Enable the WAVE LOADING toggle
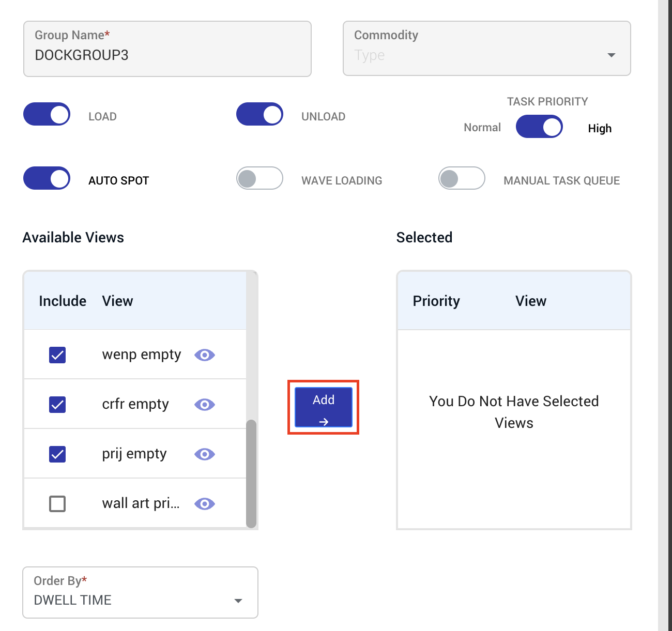Screen dimensions: 672x631 259,178
